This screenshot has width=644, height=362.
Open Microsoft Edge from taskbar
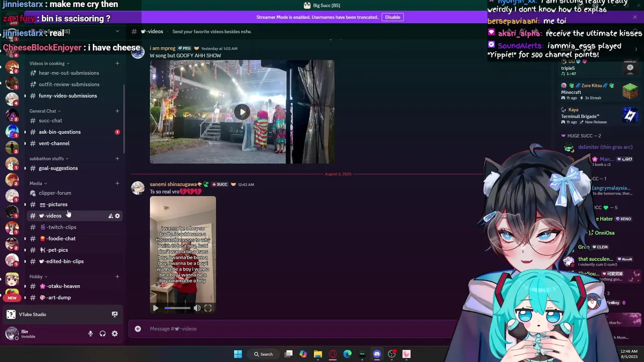click(347, 354)
